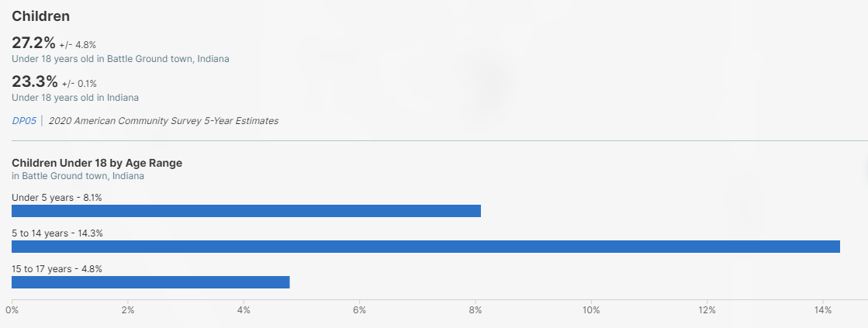The image size is (868, 328).
Task: Click the 0% axis tick label
Action: [12, 310]
